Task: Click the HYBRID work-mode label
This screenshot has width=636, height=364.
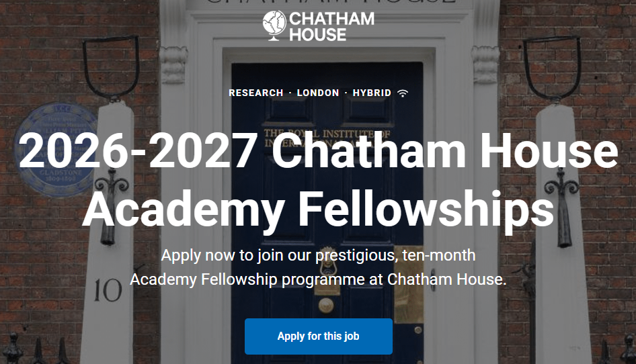Action: (x=372, y=93)
